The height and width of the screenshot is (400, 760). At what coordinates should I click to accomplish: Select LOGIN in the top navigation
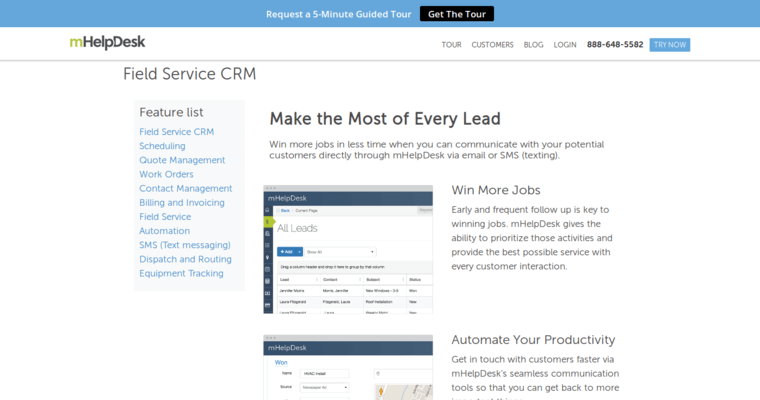click(565, 45)
